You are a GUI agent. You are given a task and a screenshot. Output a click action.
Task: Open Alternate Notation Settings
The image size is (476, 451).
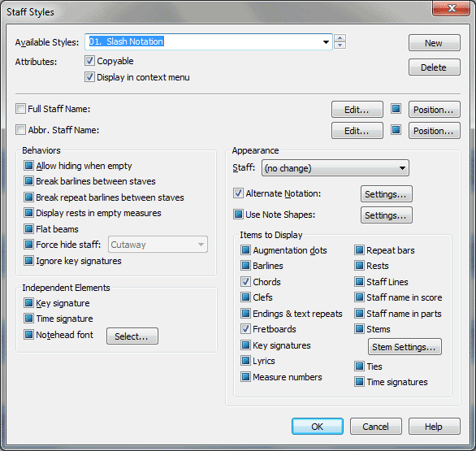(x=386, y=194)
